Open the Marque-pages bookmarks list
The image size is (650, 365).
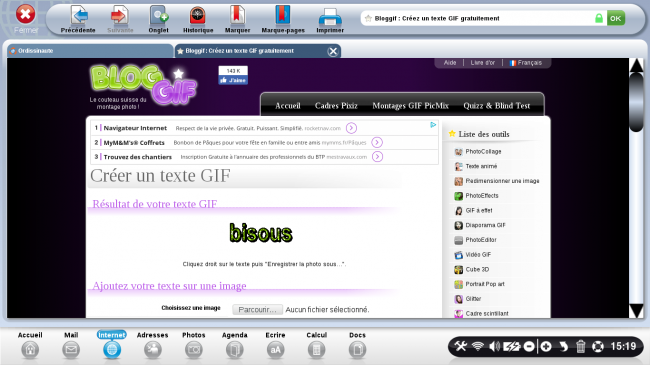(283, 19)
